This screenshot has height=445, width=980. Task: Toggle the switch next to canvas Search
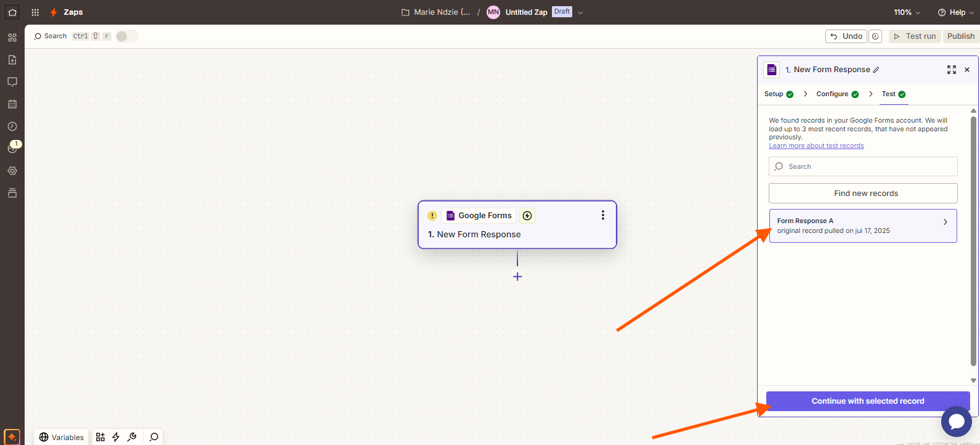click(x=127, y=36)
